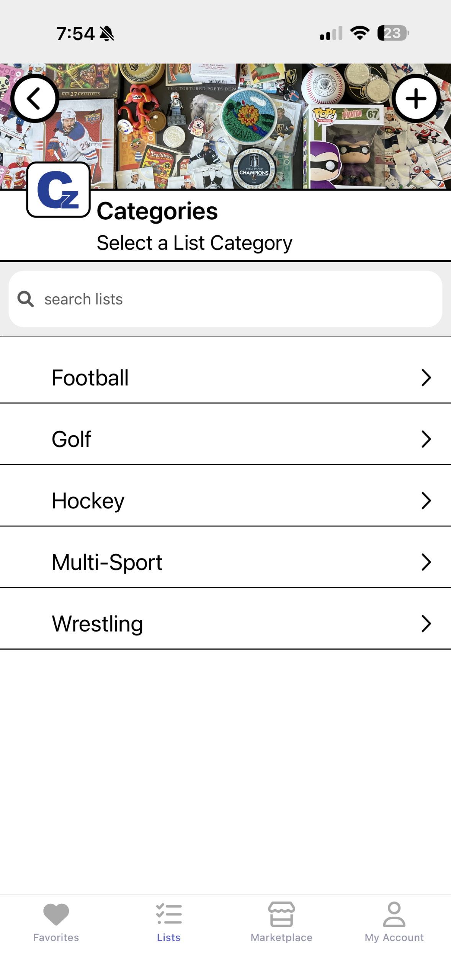This screenshot has height=980, width=451.
Task: Expand the Wrestling category chevron
Action: click(x=426, y=624)
